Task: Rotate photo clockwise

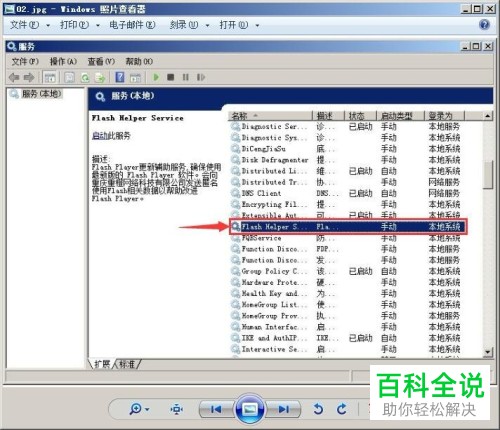Action: (x=342, y=409)
